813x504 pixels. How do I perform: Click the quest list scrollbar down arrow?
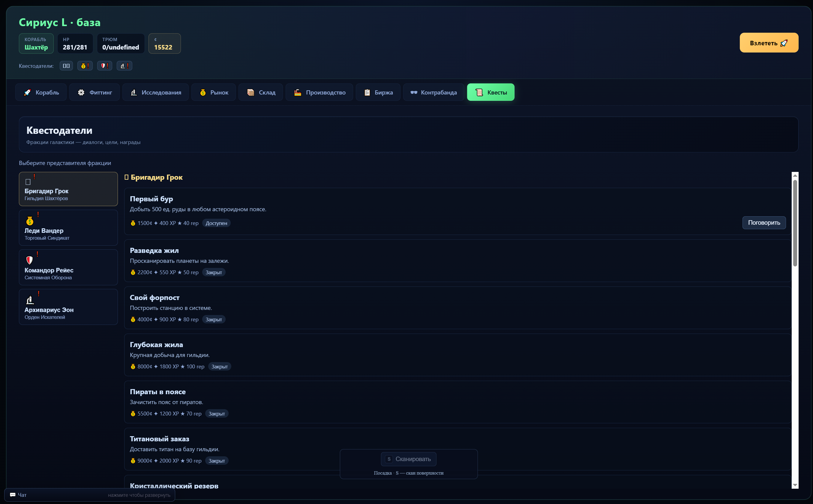[x=795, y=485]
